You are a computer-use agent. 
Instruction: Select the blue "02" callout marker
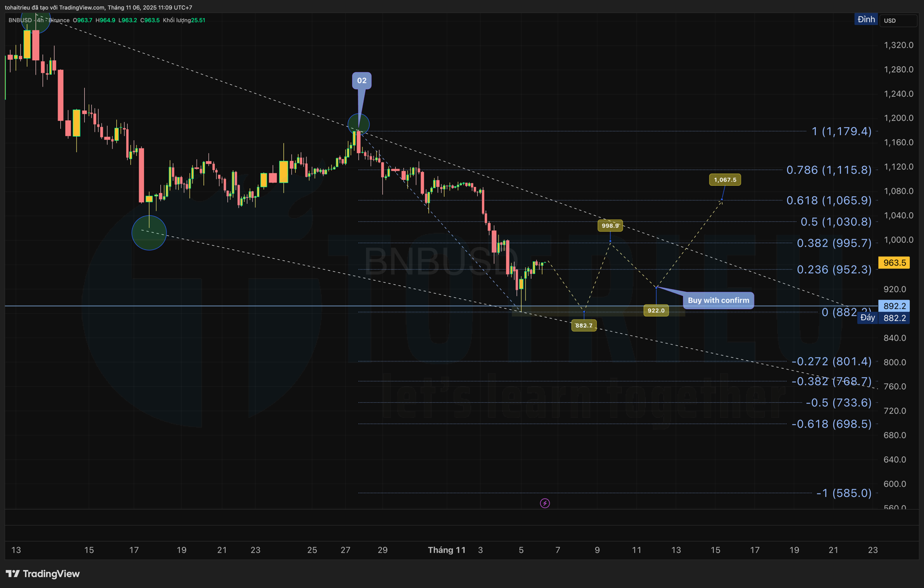[361, 80]
